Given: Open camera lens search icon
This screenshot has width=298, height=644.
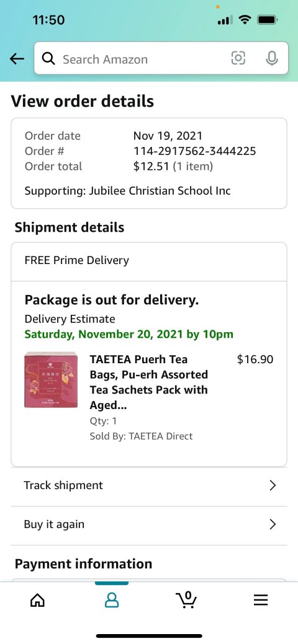Looking at the screenshot, I should coord(238,58).
